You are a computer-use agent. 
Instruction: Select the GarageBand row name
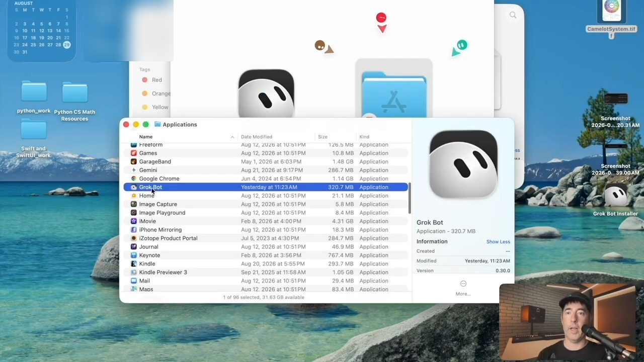155,161
